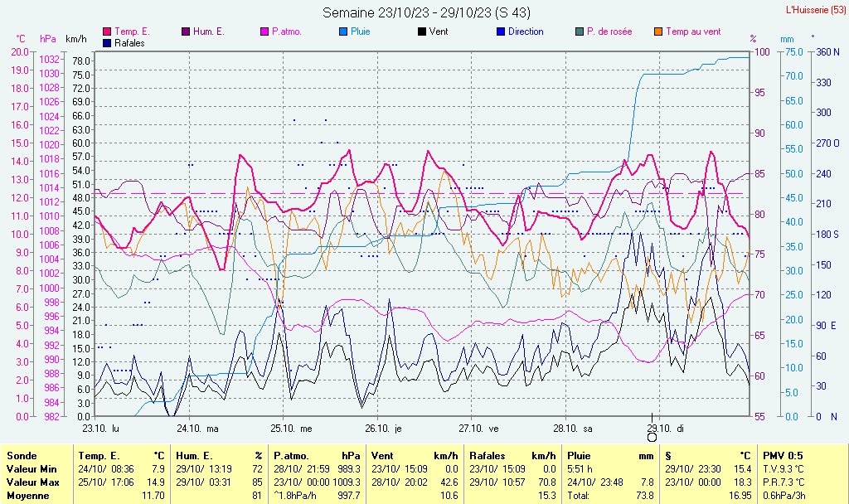Click the chart title 'Semaine 23/10/23 - 29/10/23 (S 43)'
The image size is (849, 504).
426,12
